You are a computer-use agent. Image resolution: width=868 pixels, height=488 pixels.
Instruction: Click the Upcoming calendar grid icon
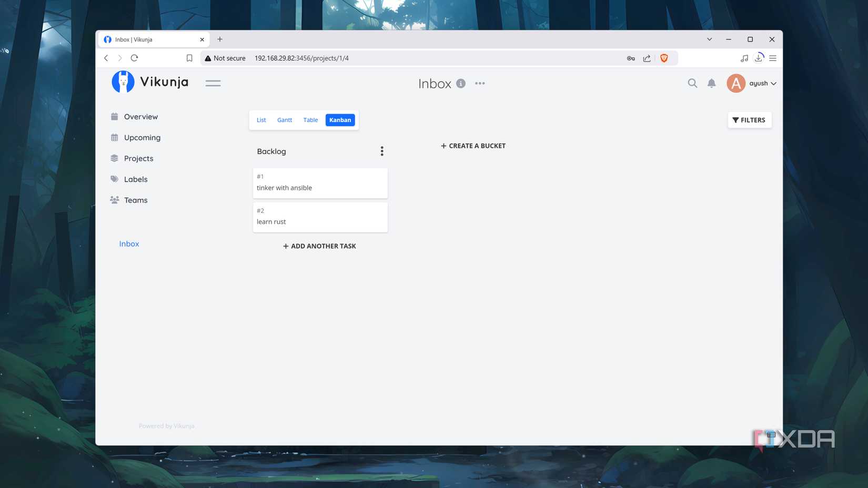coord(114,138)
